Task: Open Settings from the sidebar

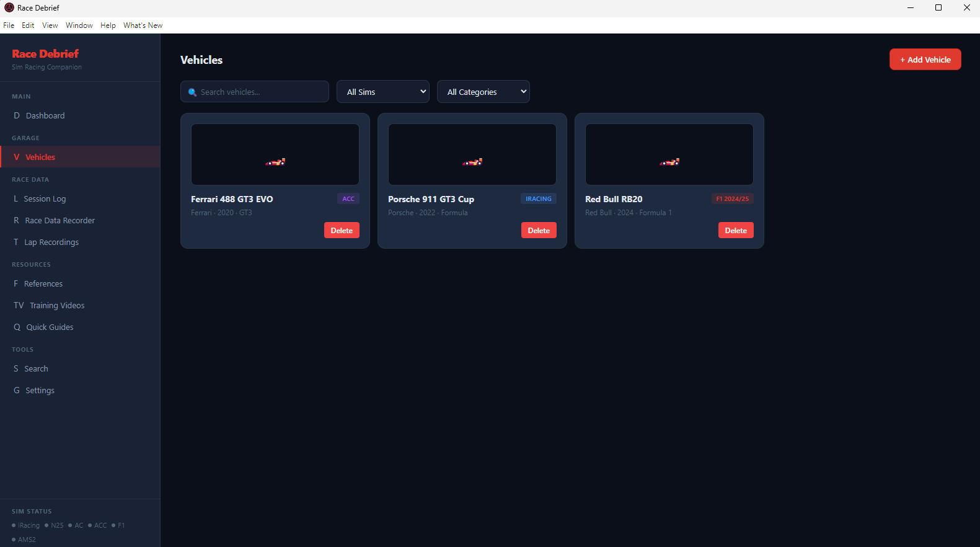Action: [x=80, y=390]
